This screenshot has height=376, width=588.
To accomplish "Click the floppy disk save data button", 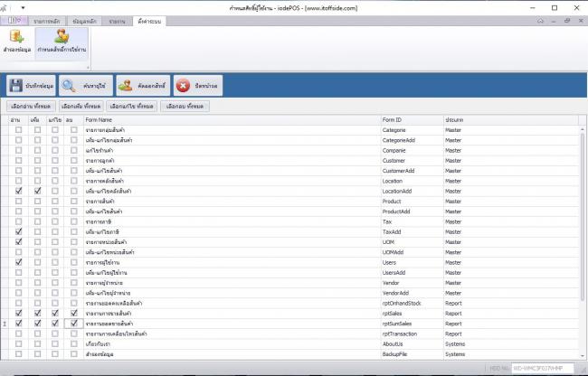I will click(x=31, y=86).
